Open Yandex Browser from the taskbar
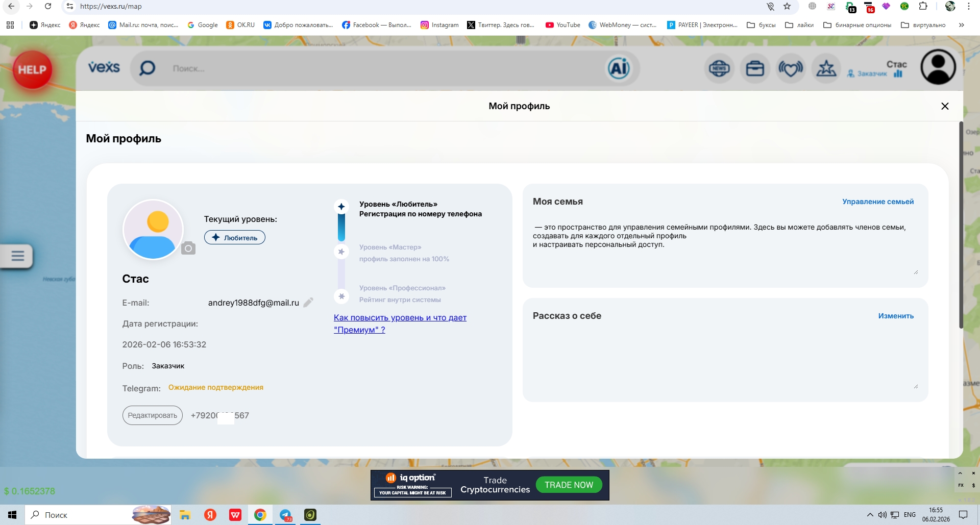980x525 pixels. (210, 515)
